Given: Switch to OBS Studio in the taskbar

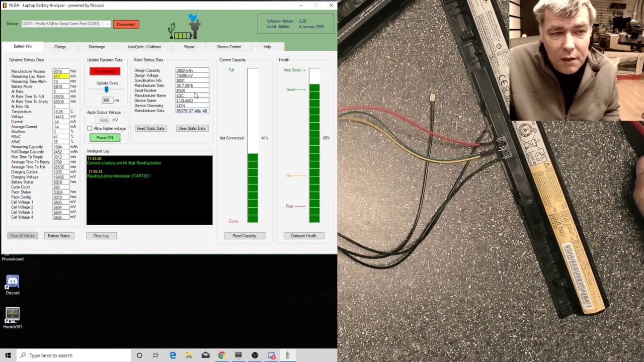Looking at the screenshot, I should tap(255, 355).
